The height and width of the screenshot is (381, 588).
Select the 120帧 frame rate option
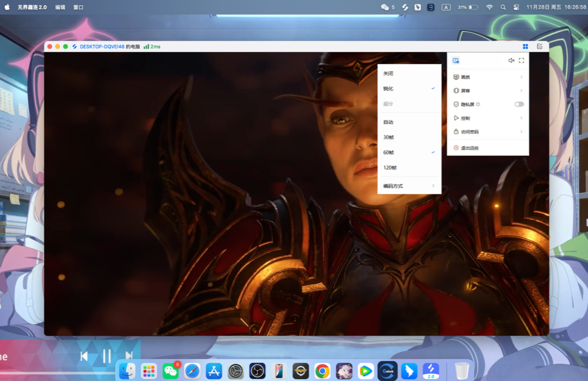coord(390,168)
